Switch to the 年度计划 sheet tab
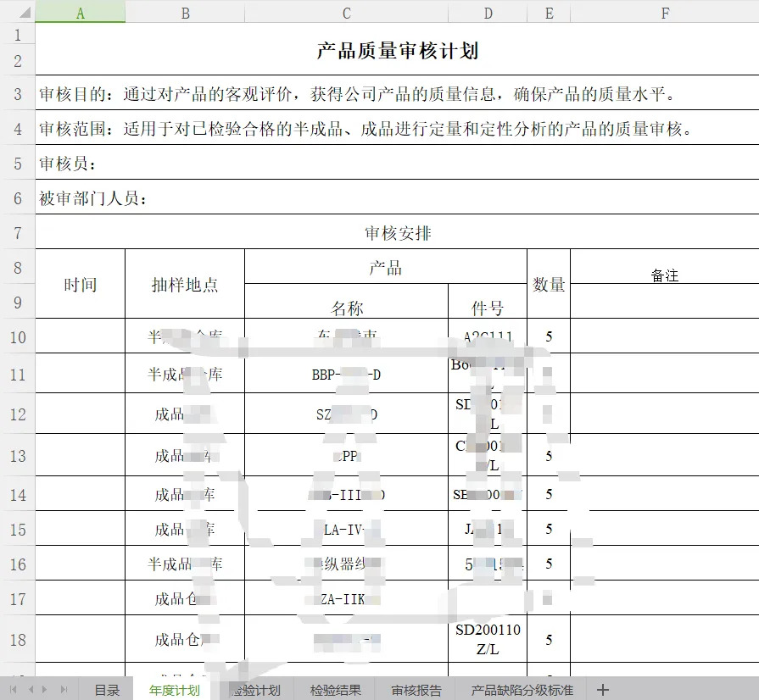The image size is (759, 700). [x=174, y=690]
